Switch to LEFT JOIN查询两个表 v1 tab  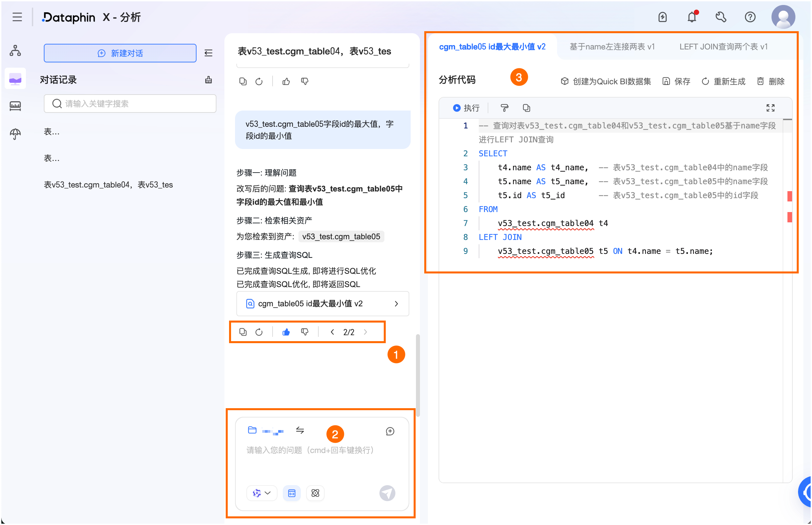click(x=723, y=47)
